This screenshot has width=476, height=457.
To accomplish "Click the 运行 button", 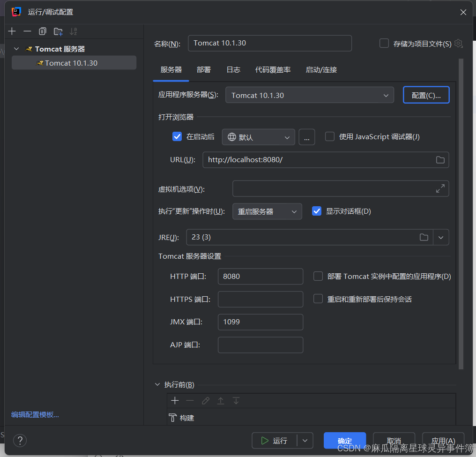I will tap(275, 441).
